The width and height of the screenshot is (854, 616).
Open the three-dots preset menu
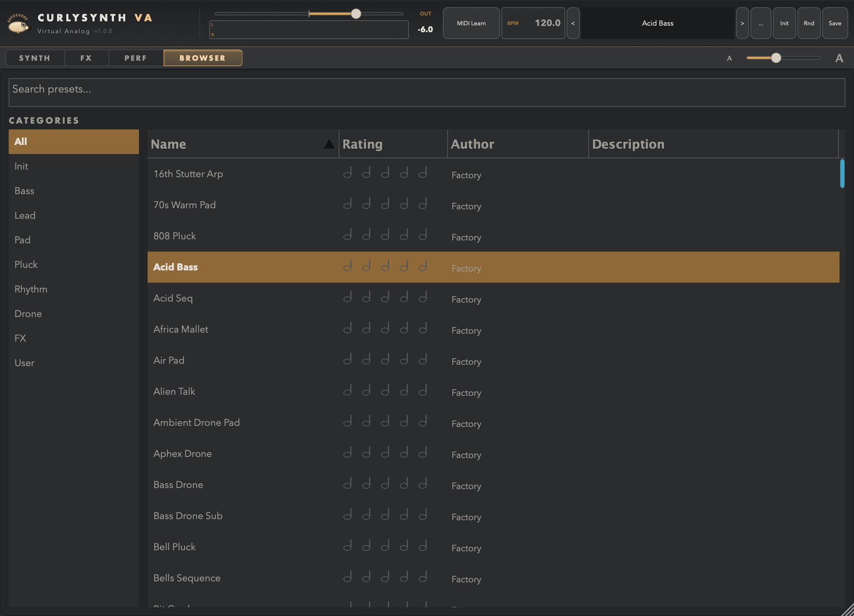click(x=761, y=23)
